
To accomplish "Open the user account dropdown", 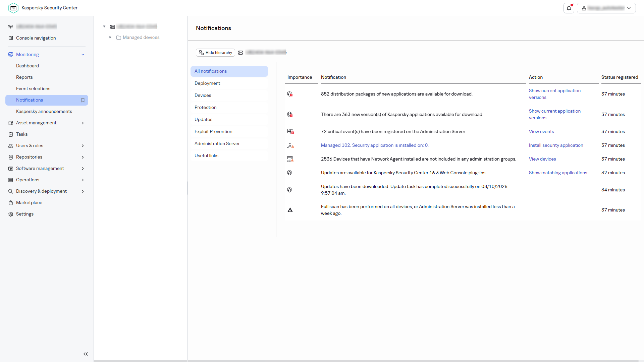I will tap(606, 8).
